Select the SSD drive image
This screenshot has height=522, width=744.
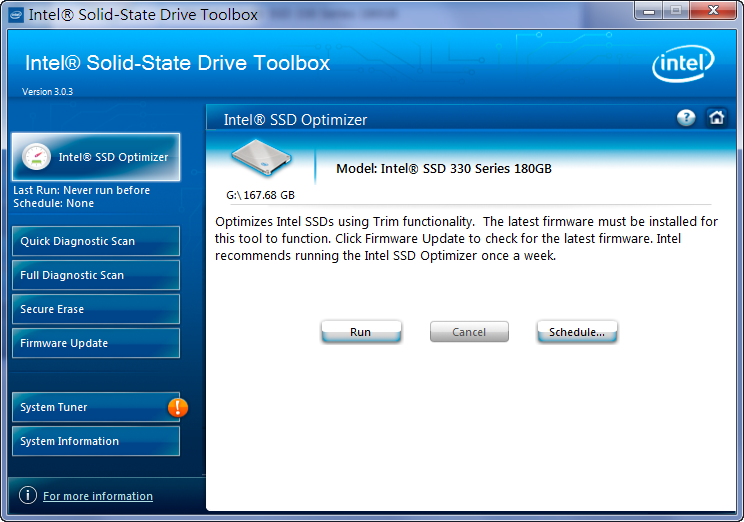click(261, 158)
